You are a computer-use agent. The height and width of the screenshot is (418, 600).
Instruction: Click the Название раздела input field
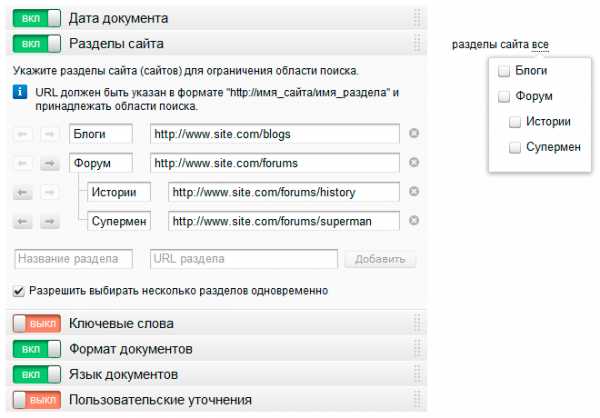[74, 259]
